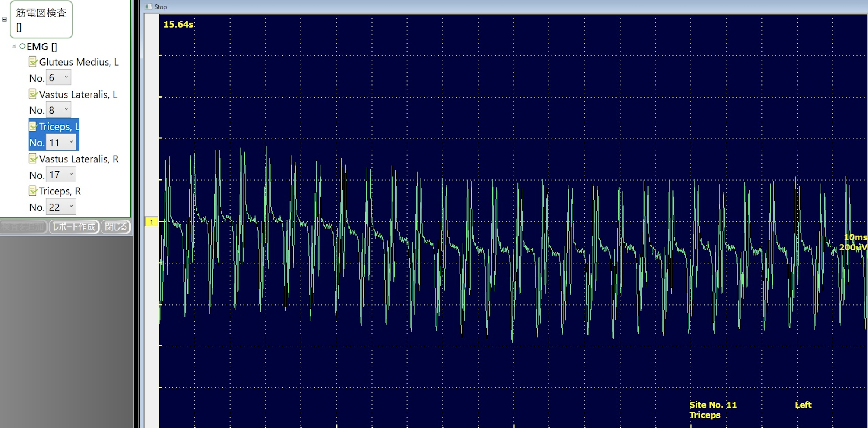
Task: Collapse the EMG tree node
Action: (x=14, y=46)
